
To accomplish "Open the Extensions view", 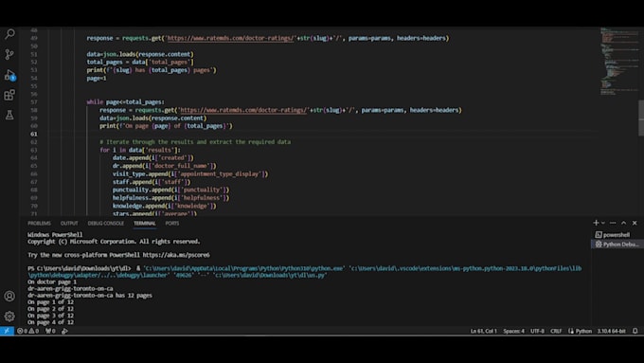I will tap(9, 95).
